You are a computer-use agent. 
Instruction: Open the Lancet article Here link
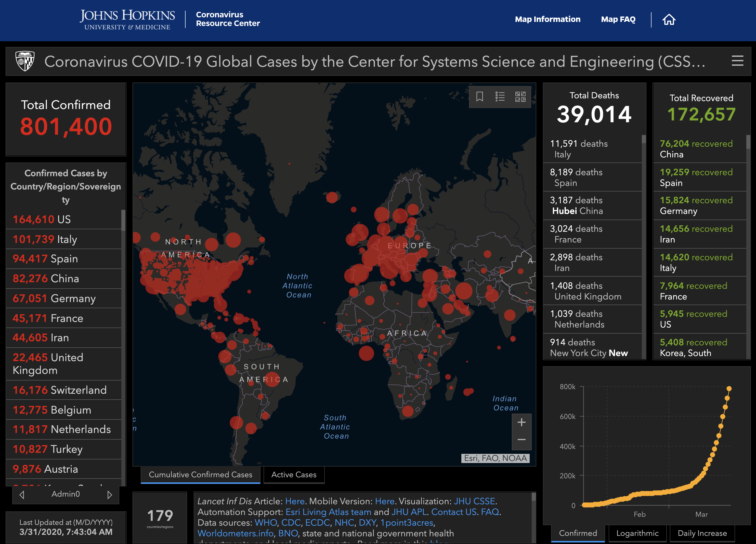(295, 501)
